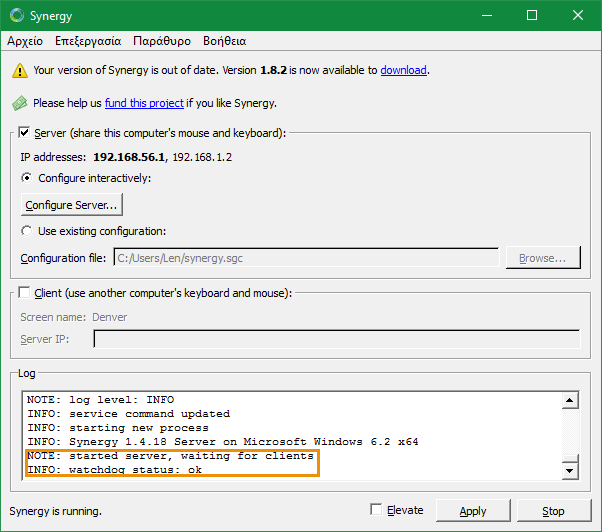The image size is (602, 532).
Task: Click the green money donation icon
Action: coord(20,103)
